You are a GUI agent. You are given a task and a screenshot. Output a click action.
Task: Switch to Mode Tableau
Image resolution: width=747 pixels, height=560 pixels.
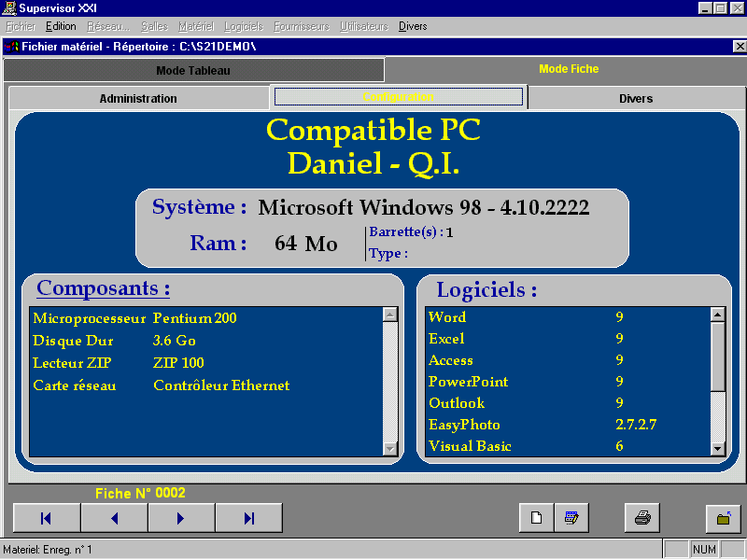193,71
